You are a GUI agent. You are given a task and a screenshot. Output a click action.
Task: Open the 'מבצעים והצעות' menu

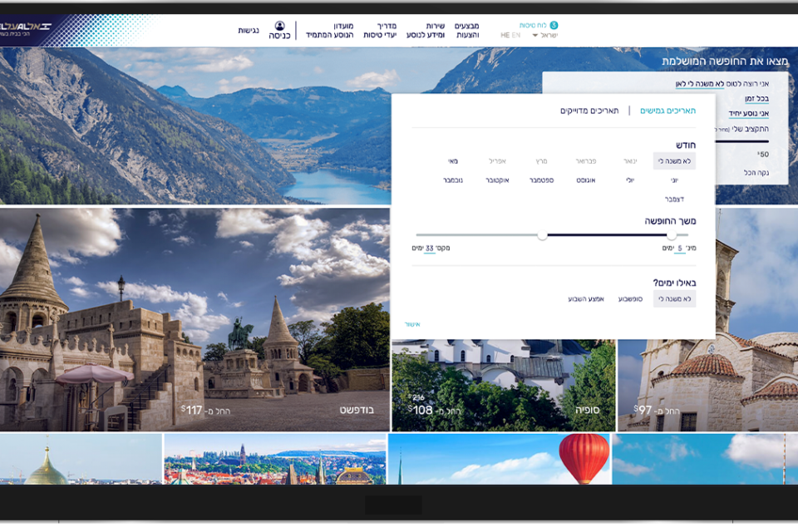click(x=467, y=31)
